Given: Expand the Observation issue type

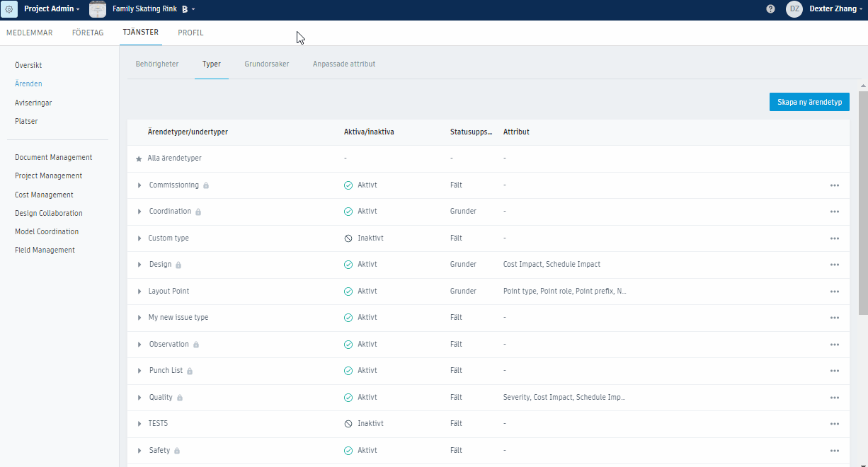Looking at the screenshot, I should (x=139, y=345).
